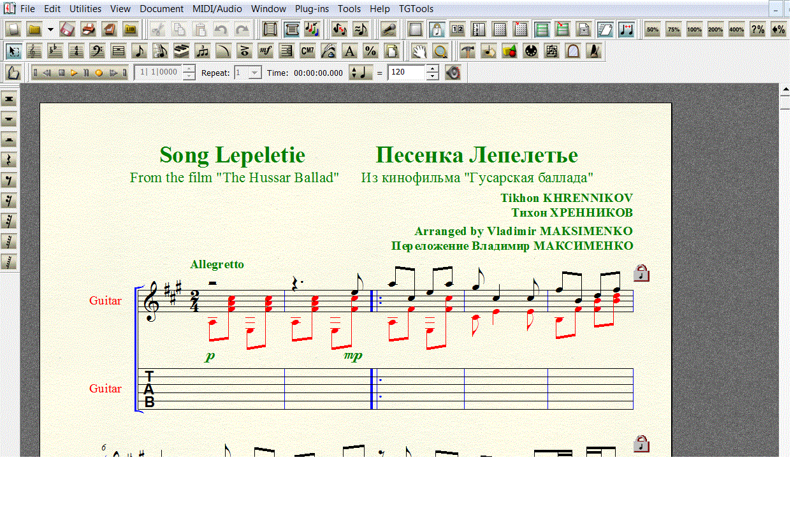Select the Key Signature tool
This screenshot has width=812, height=518.
pos(55,52)
